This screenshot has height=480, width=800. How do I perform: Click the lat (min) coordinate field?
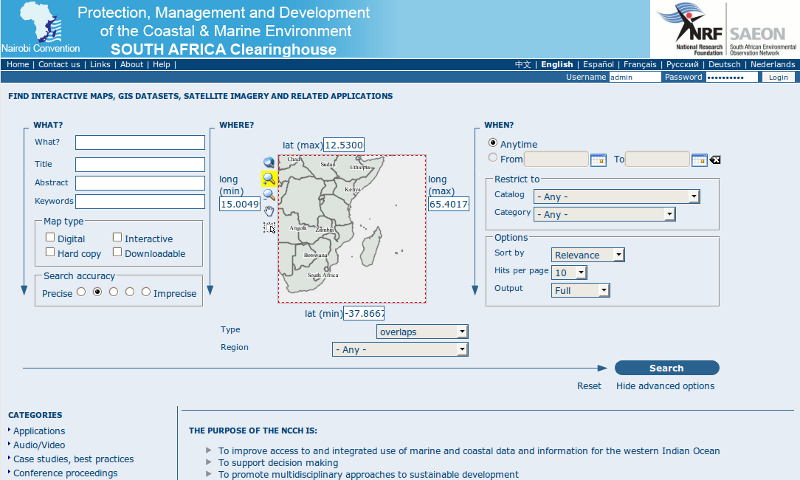[364, 313]
